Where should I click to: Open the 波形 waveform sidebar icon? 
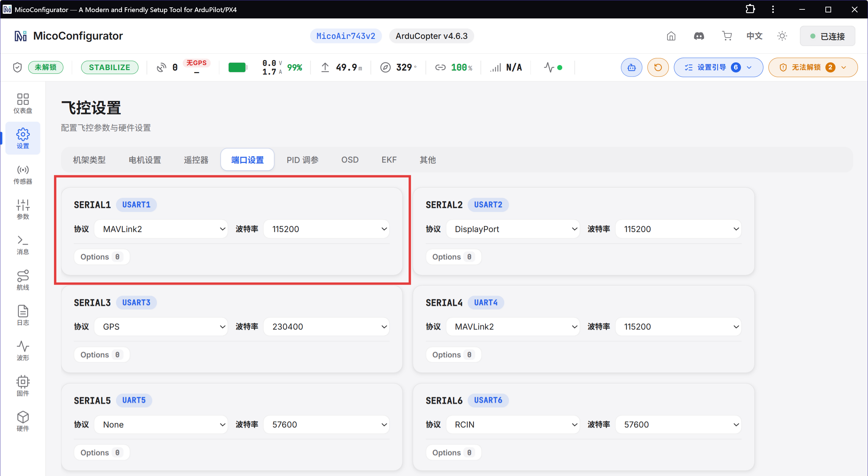tap(22, 351)
